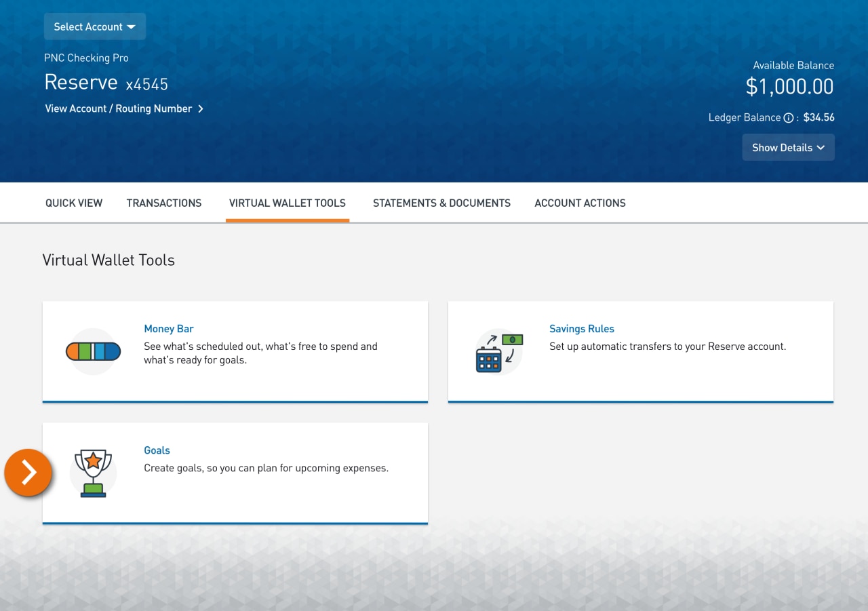Screen dimensions: 868x611
Task: Open View Account / Routing Number
Action: 118,109
